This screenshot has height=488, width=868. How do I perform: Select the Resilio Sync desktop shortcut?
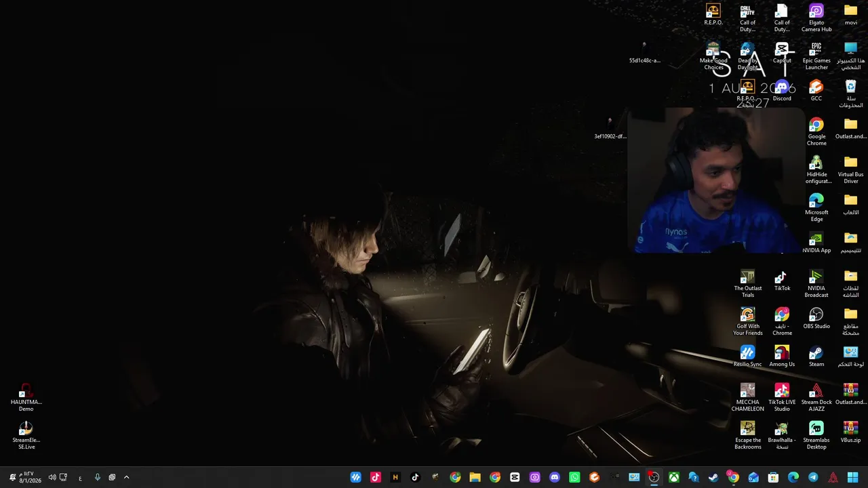tap(748, 357)
